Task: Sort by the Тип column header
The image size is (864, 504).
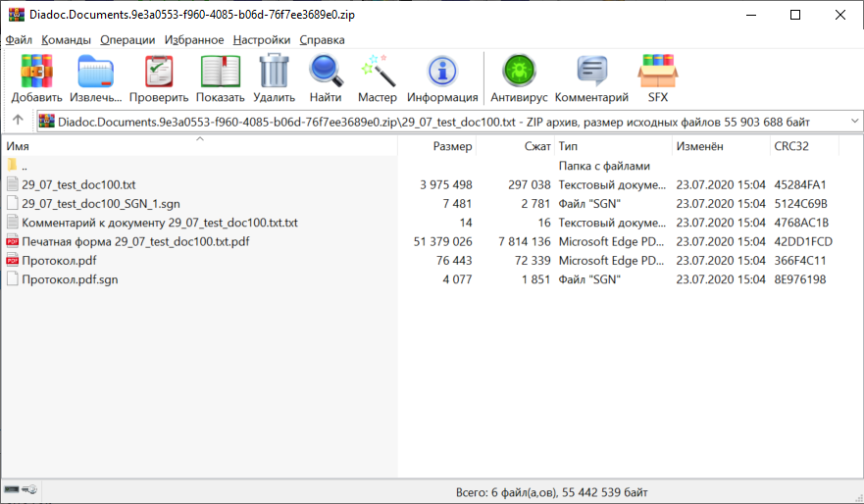Action: click(x=613, y=146)
